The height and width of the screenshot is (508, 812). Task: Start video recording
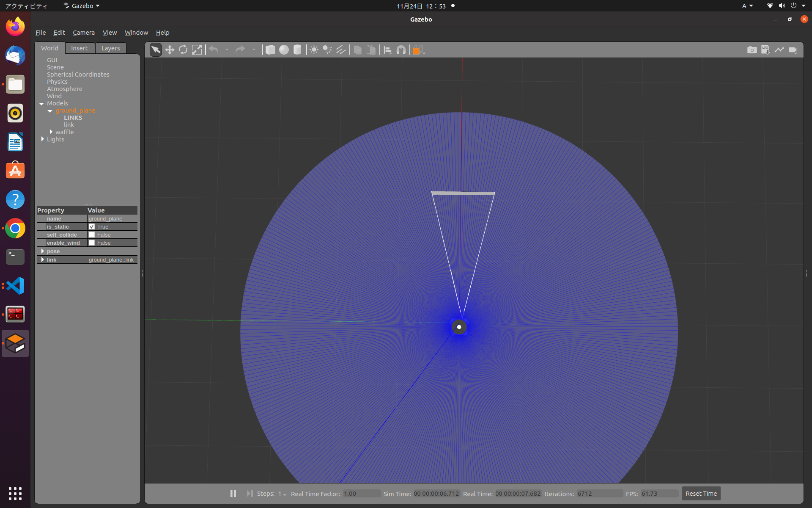pyautogui.click(x=793, y=50)
